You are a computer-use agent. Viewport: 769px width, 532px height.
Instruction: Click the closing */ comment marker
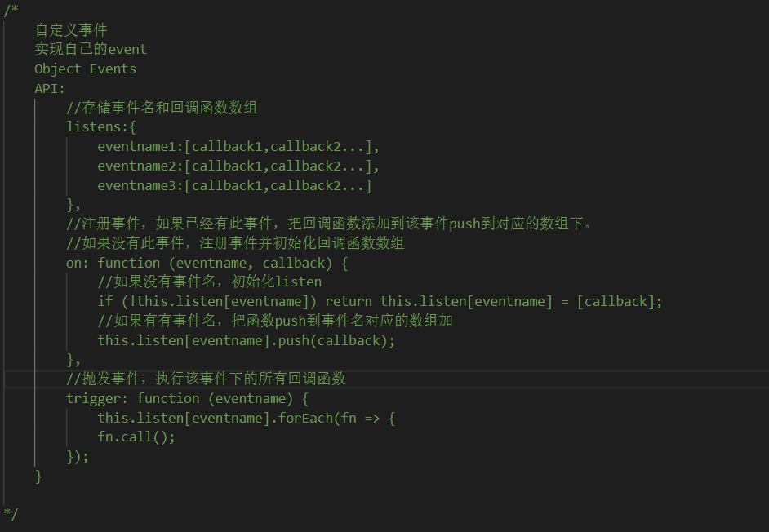point(11,514)
